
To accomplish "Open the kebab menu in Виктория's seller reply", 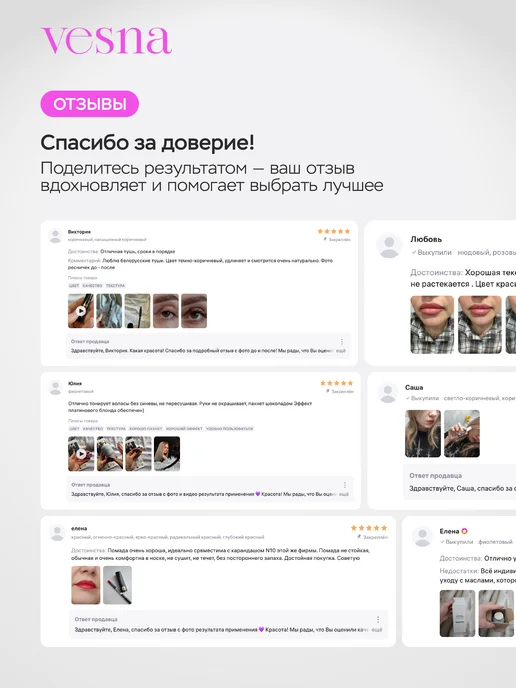I will tap(342, 341).
